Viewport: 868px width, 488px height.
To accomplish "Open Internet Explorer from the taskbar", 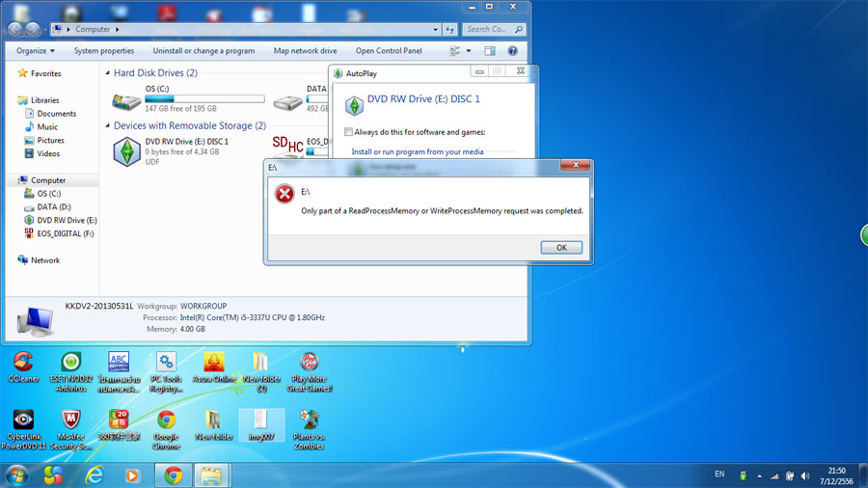I will tap(95, 475).
